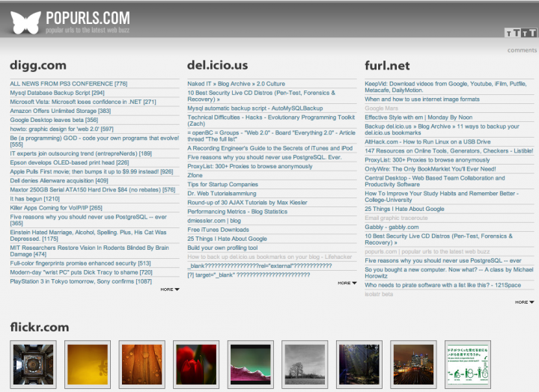
Task: Open the comments link
Action: [522, 50]
